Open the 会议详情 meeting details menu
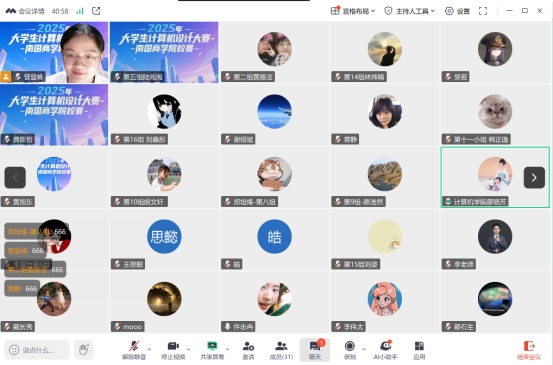The image size is (553, 365). pos(25,11)
